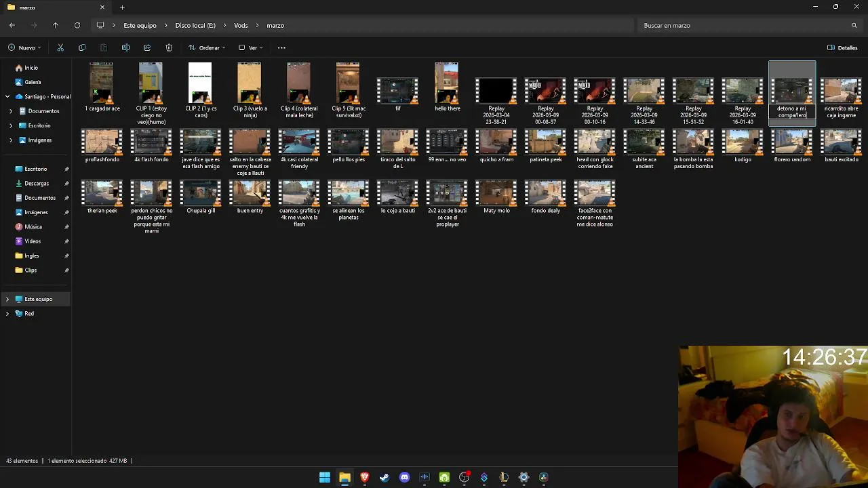Expand the Red tree node

(x=7, y=314)
